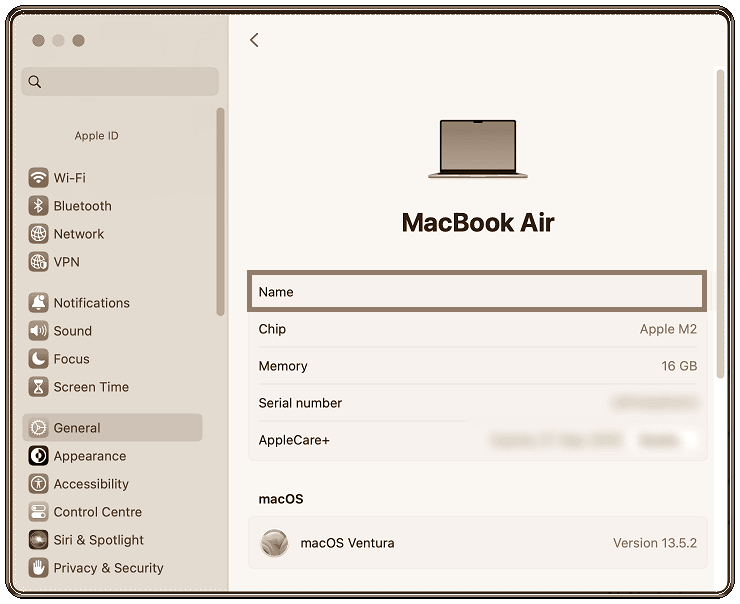Click the Notifications bell icon
The width and height of the screenshot is (740, 604).
[38, 302]
